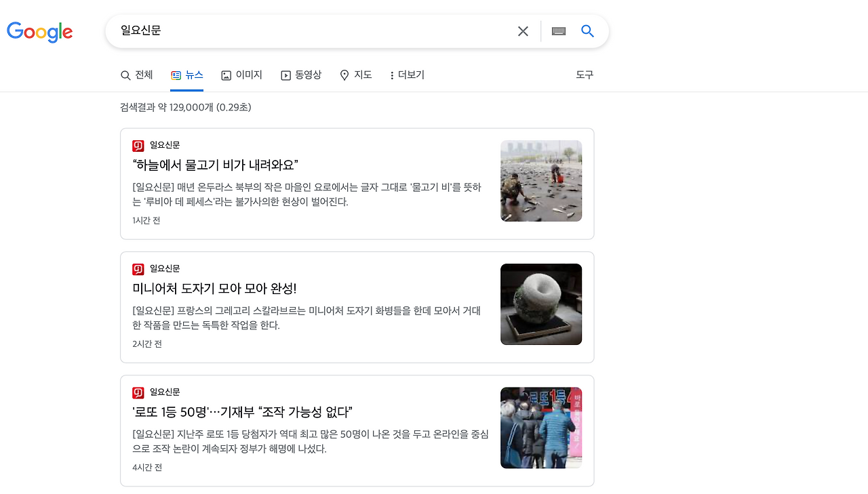
Task: Click the 일요신문 logo beside the miniature pottery article
Action: (138, 268)
